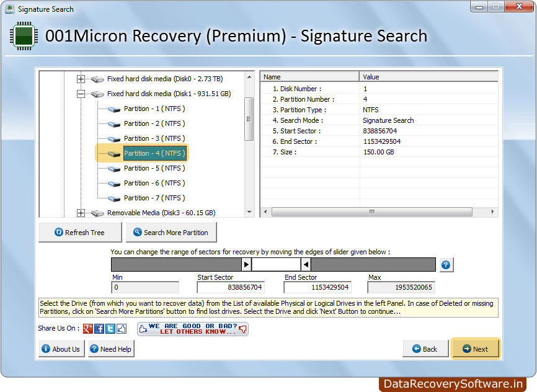Click the Value column header
Image resolution: width=537 pixels, height=392 pixels.
pos(428,77)
